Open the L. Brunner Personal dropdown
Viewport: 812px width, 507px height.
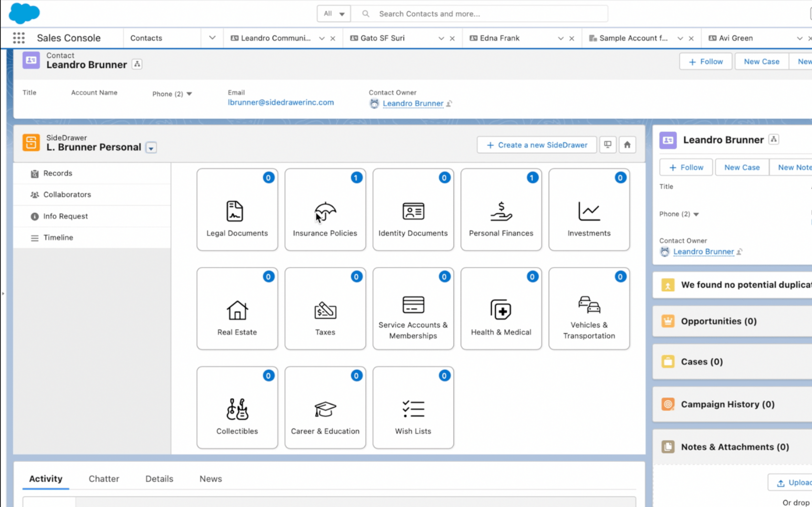151,148
